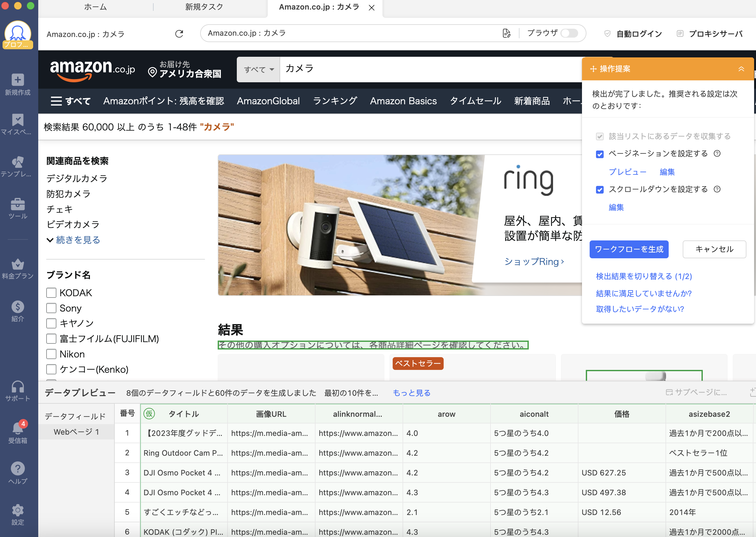Screen dimensions: 756x537
Task: Check the キヤノン brand checkbox
Action: tap(51, 323)
